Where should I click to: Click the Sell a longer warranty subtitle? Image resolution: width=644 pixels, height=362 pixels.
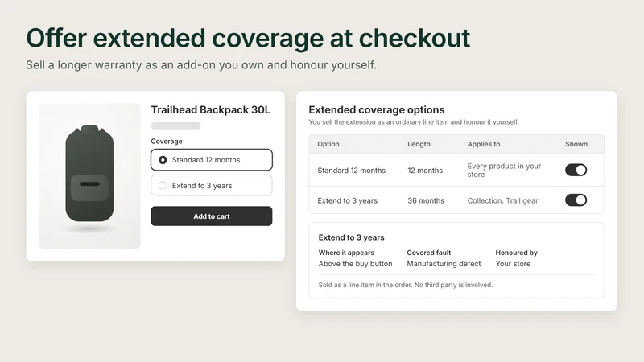pos(201,65)
